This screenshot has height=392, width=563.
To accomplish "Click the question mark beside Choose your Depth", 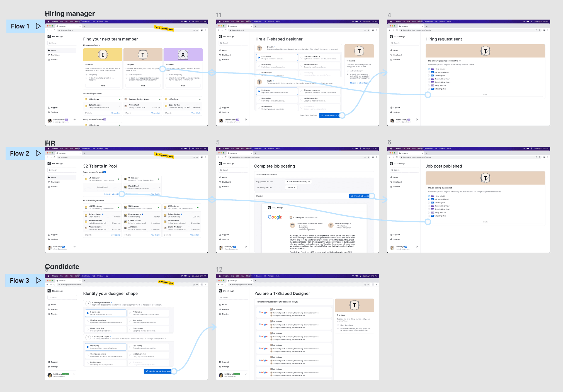I will point(88,337).
